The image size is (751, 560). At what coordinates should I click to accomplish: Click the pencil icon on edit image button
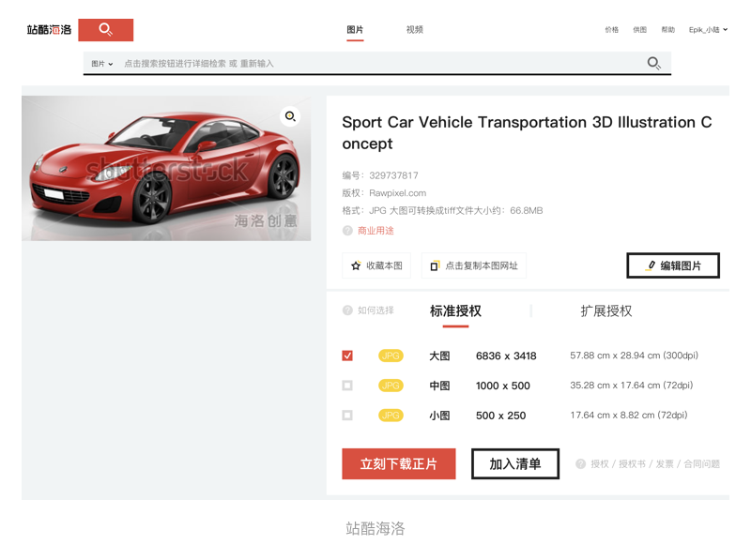click(x=651, y=265)
